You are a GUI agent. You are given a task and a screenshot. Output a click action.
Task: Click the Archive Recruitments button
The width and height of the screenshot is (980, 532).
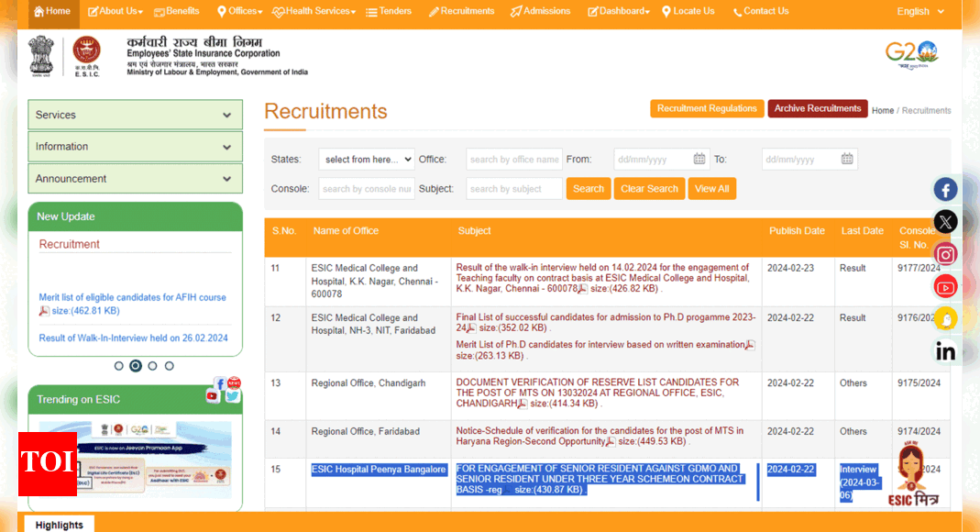coord(818,108)
